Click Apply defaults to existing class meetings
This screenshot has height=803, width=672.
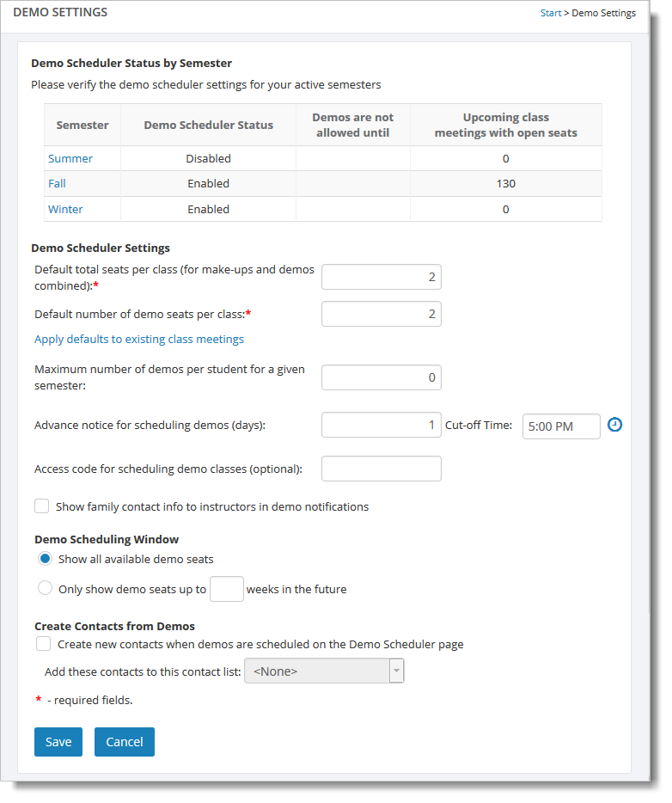[139, 339]
